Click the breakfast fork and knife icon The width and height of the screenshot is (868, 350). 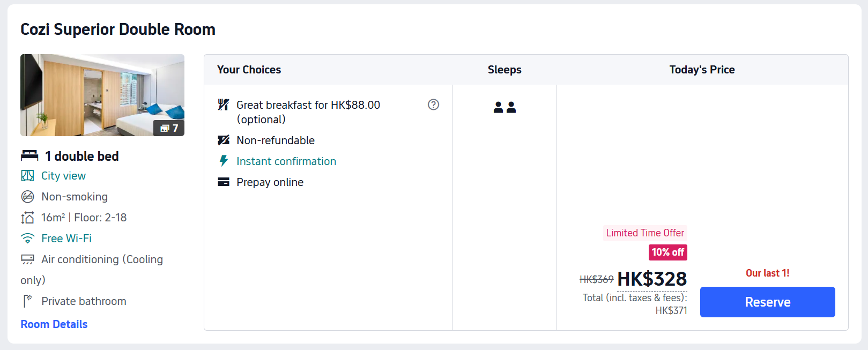coord(224,105)
